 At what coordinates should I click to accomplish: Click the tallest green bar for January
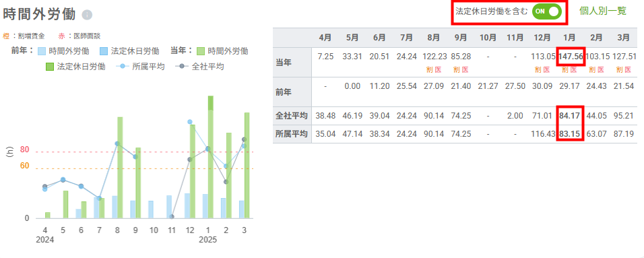[211, 157]
